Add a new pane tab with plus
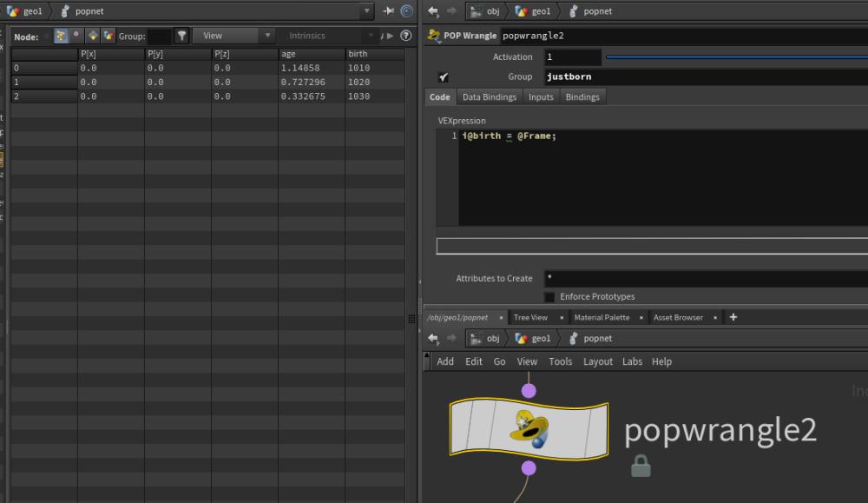Viewport: 868px width, 503px height. click(x=733, y=317)
